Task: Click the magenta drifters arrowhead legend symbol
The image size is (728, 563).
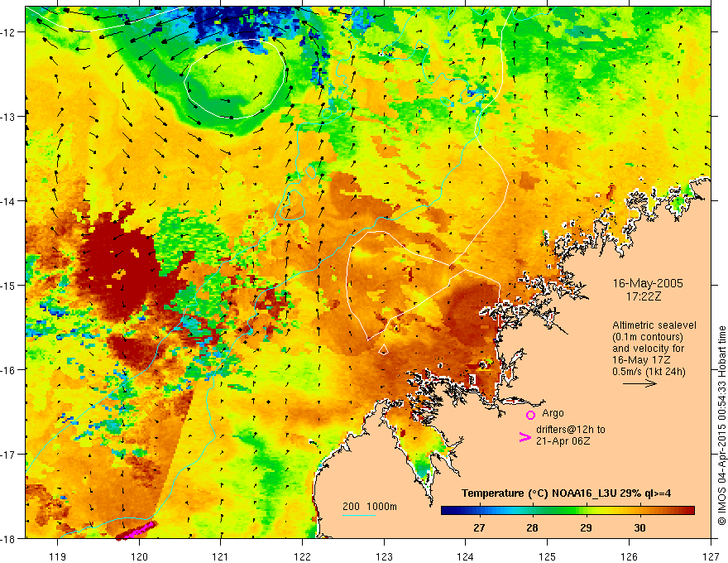Action: coord(525,437)
